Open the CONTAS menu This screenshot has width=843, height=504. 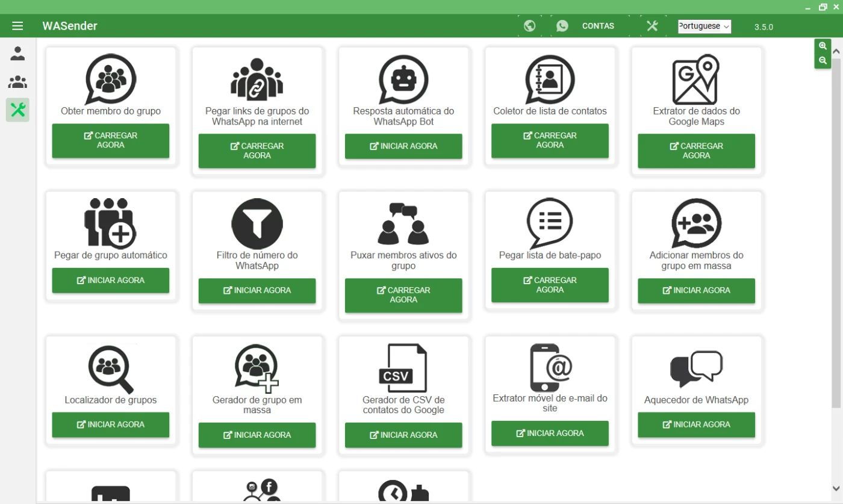(x=598, y=26)
